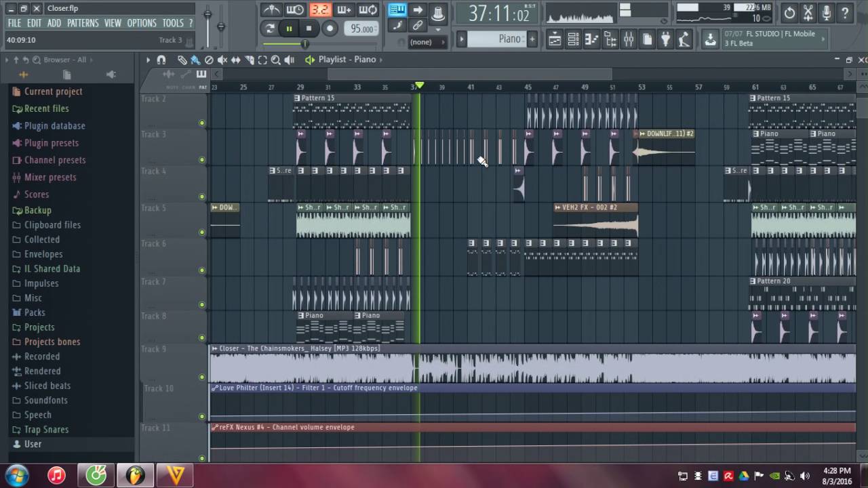
Task: Click the tempo field showing 95.000
Action: coord(361,28)
